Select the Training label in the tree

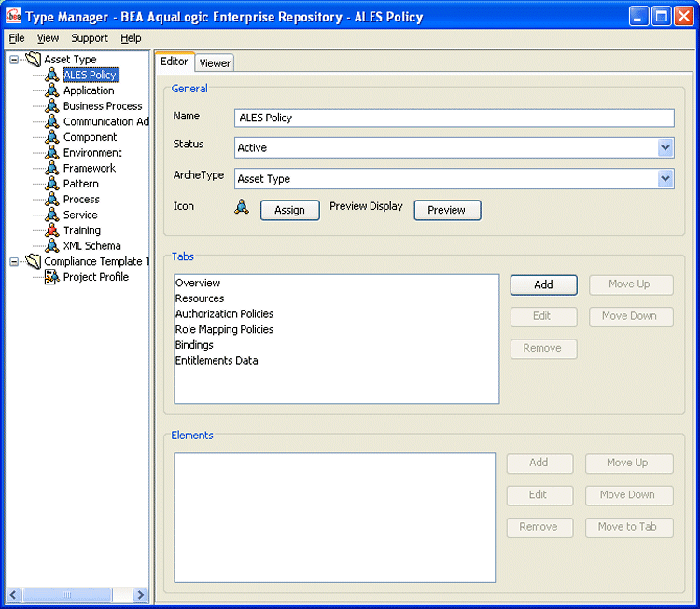(x=82, y=230)
